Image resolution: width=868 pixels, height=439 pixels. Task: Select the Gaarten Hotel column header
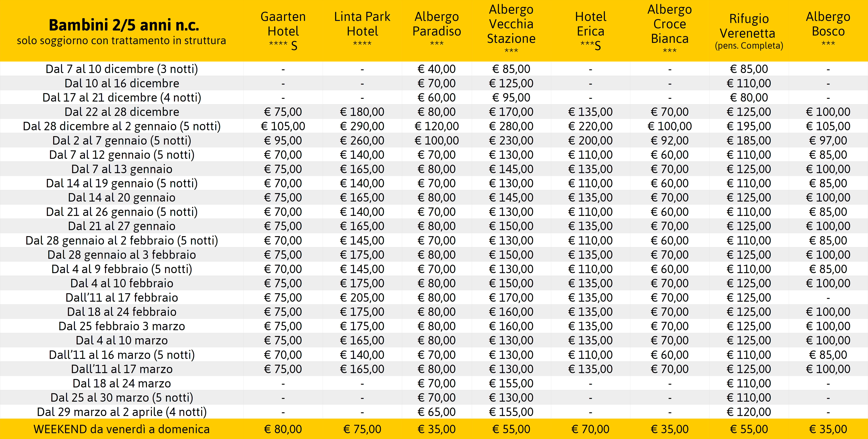pyautogui.click(x=283, y=31)
